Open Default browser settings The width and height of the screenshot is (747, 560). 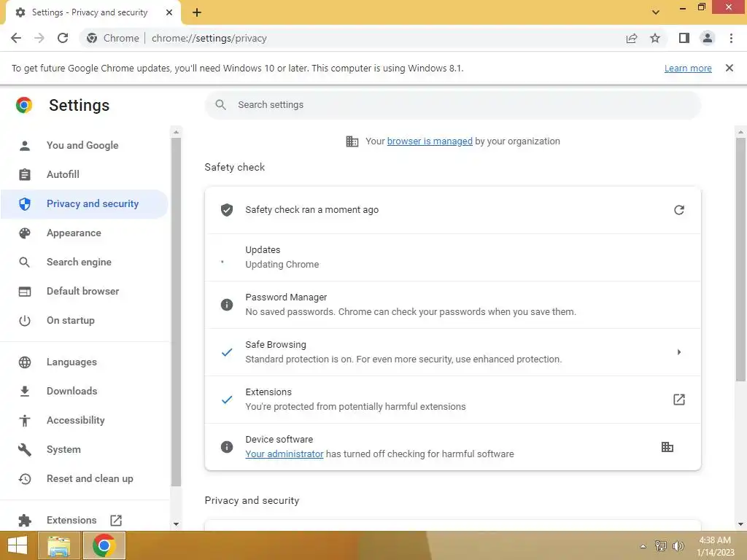pos(85,291)
